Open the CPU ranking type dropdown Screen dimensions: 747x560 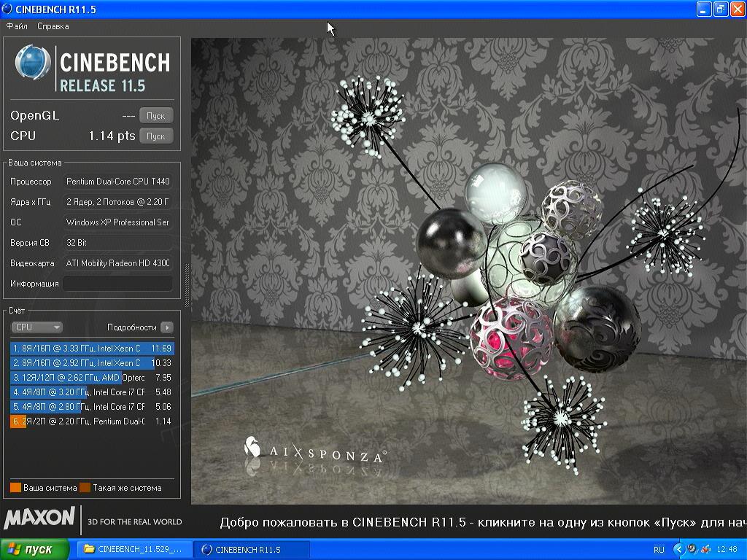pos(36,327)
